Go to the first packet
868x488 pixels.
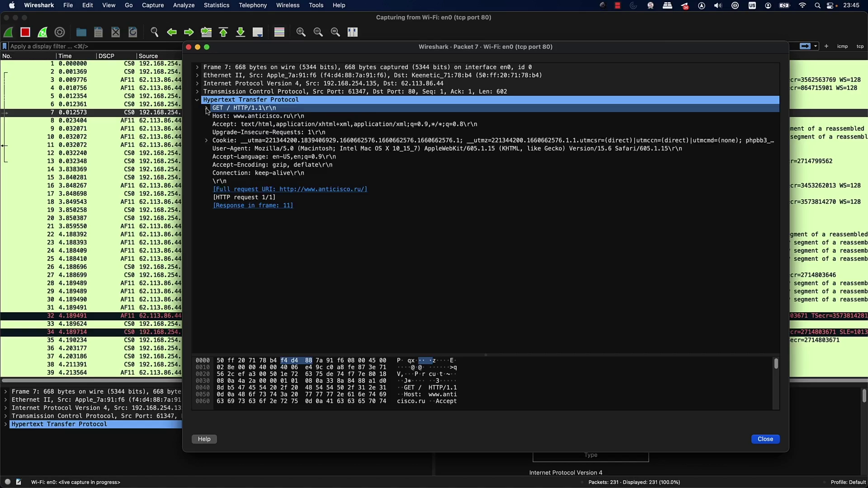click(223, 32)
